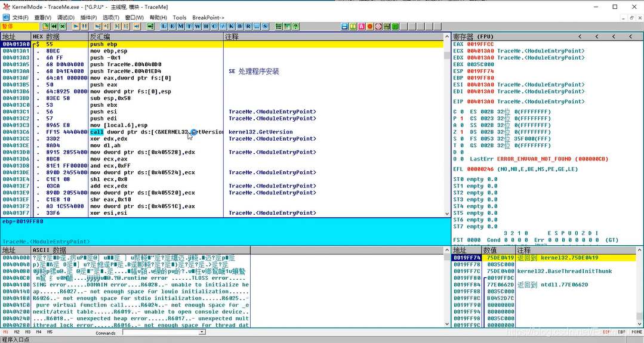Select the call KERNEL32.GetVersion instruction row
Viewport: 644px width, 343px height.
click(222, 132)
